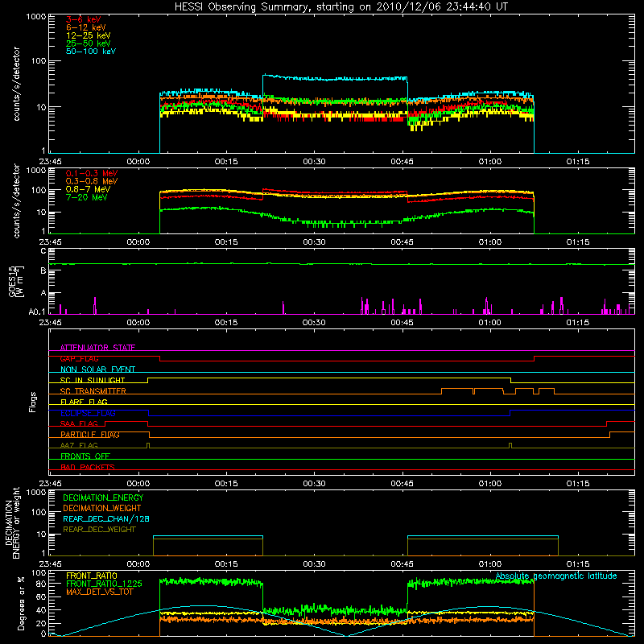The height and width of the screenshot is (644, 644).
Task: Click the HESSI Observing Summary title text
Action: [341, 7]
